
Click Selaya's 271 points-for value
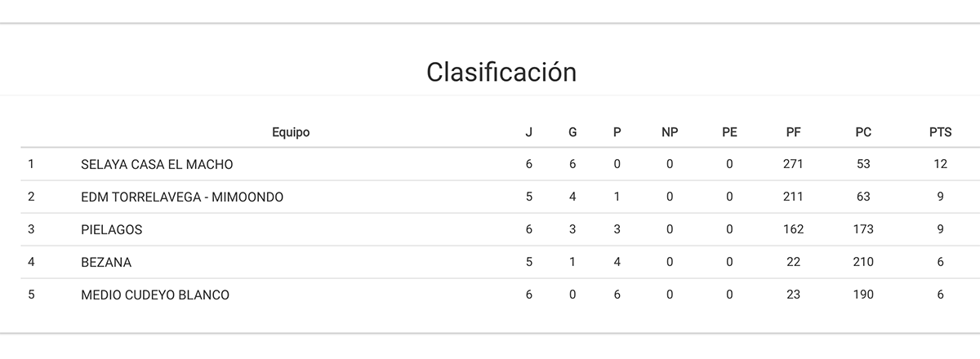click(x=793, y=165)
